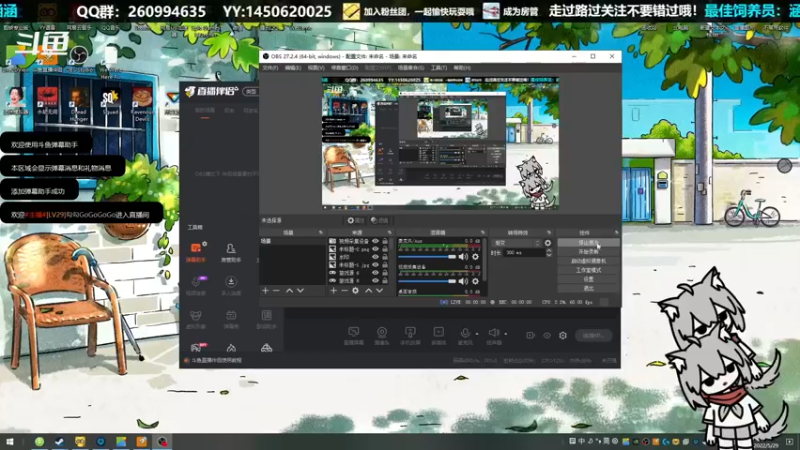Click 停止推流 to stop streaming
The width and height of the screenshot is (800, 450).
coord(588,243)
